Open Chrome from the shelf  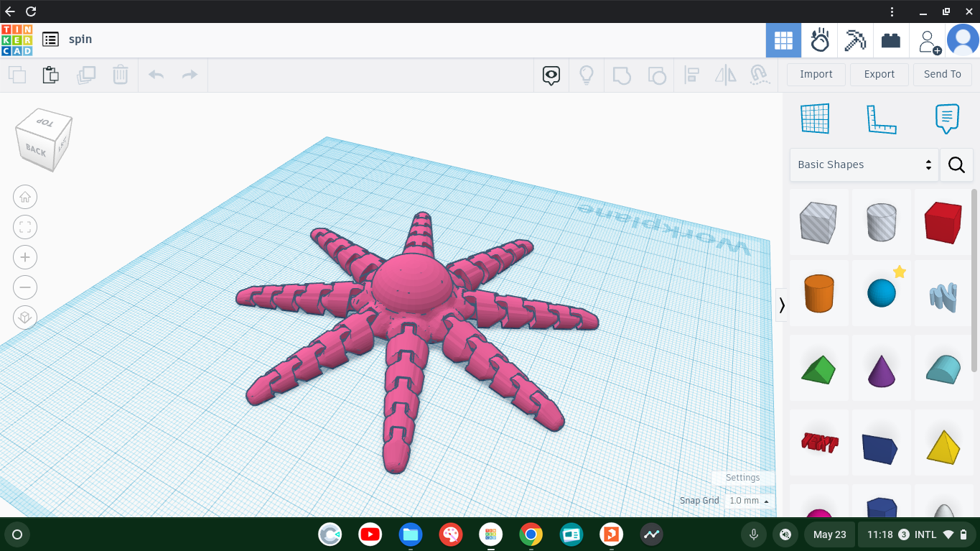[531, 534]
